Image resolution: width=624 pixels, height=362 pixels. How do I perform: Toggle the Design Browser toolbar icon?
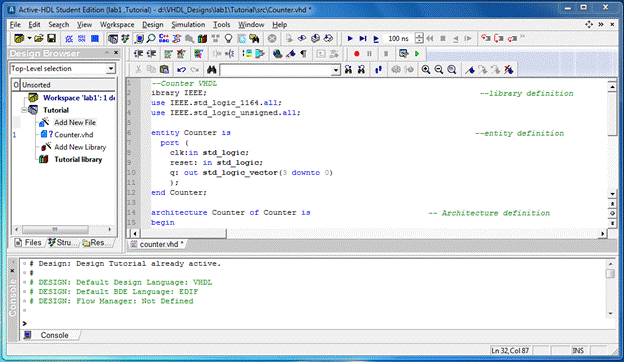(x=113, y=39)
